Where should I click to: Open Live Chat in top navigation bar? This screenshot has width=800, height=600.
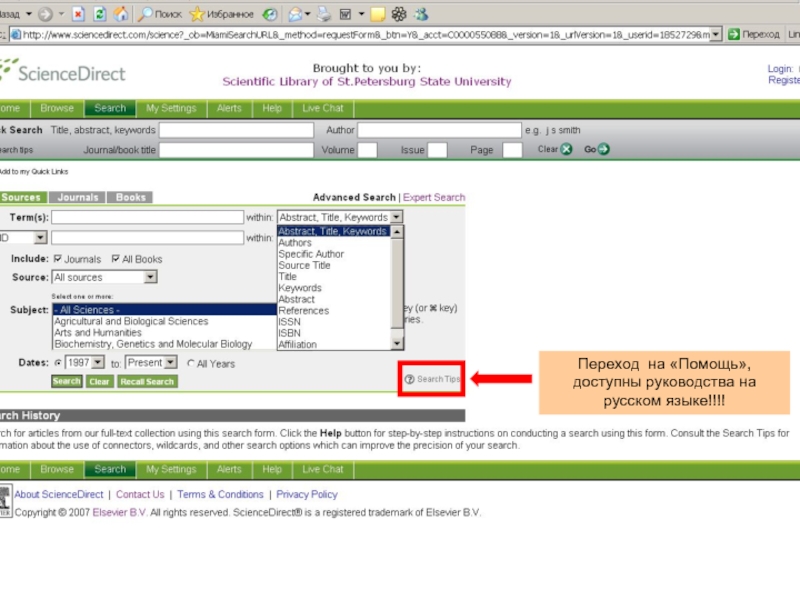[x=323, y=109]
